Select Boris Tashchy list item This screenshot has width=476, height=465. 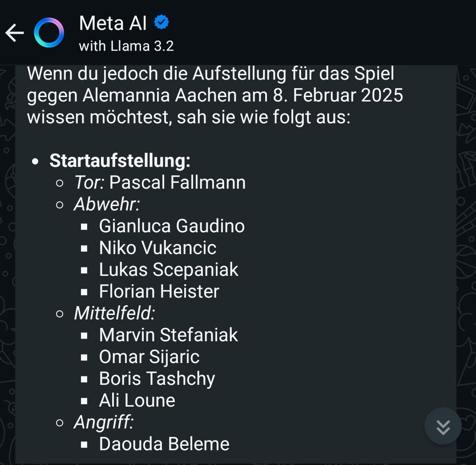(x=157, y=378)
